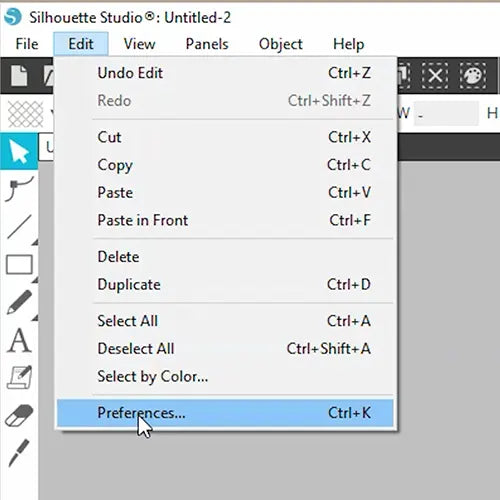500x500 pixels.
Task: Open the Panels menu
Action: (207, 44)
